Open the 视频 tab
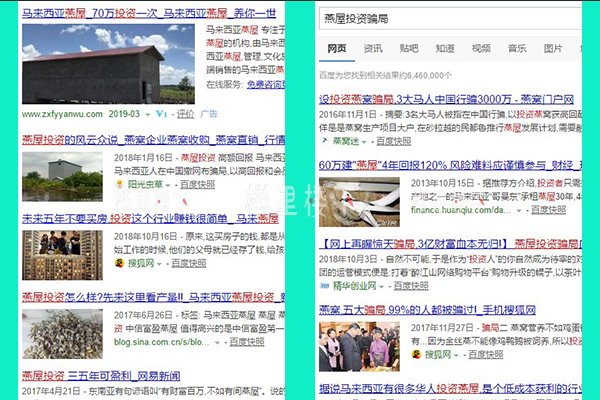This screenshot has width=600, height=400. pos(481,49)
